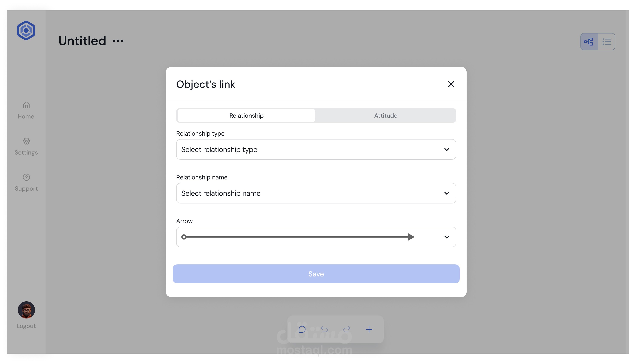Click the plus add icon
The image size is (629, 364).
click(369, 329)
